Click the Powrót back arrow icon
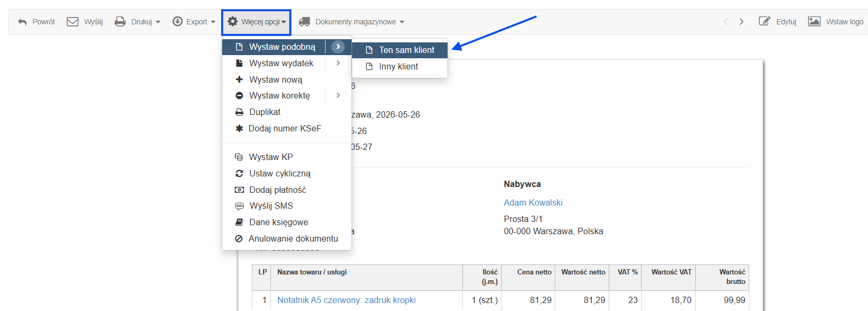This screenshot has width=868, height=311. click(22, 22)
